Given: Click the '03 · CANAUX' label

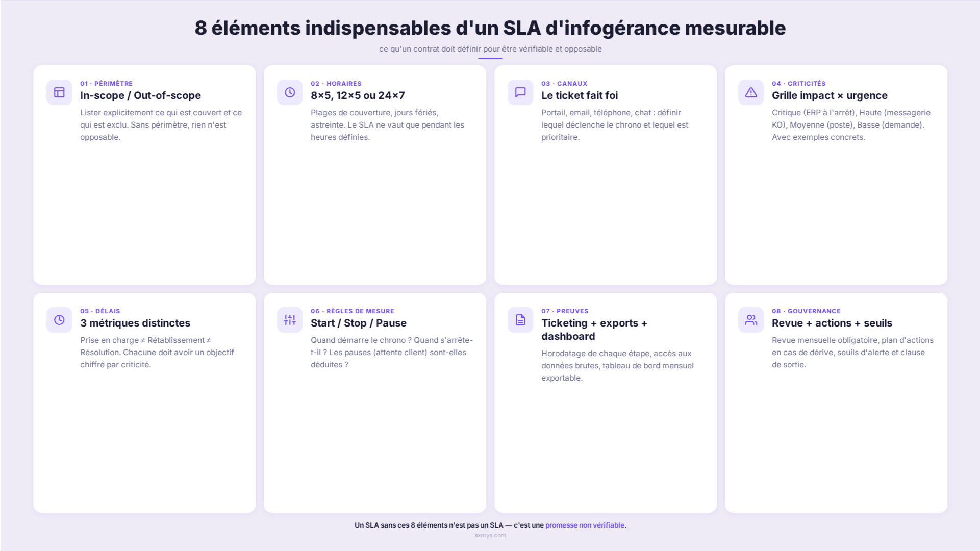Looking at the screenshot, I should pyautogui.click(x=564, y=84).
